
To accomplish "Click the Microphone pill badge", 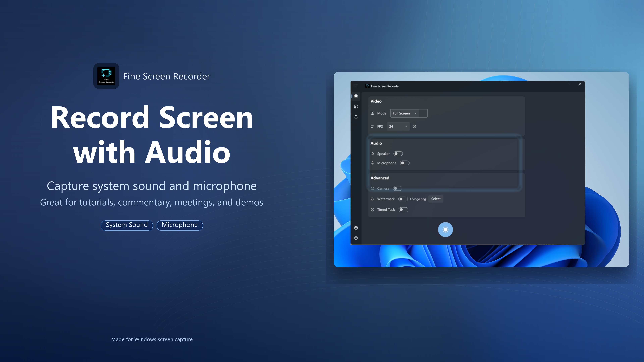I will pos(179,225).
